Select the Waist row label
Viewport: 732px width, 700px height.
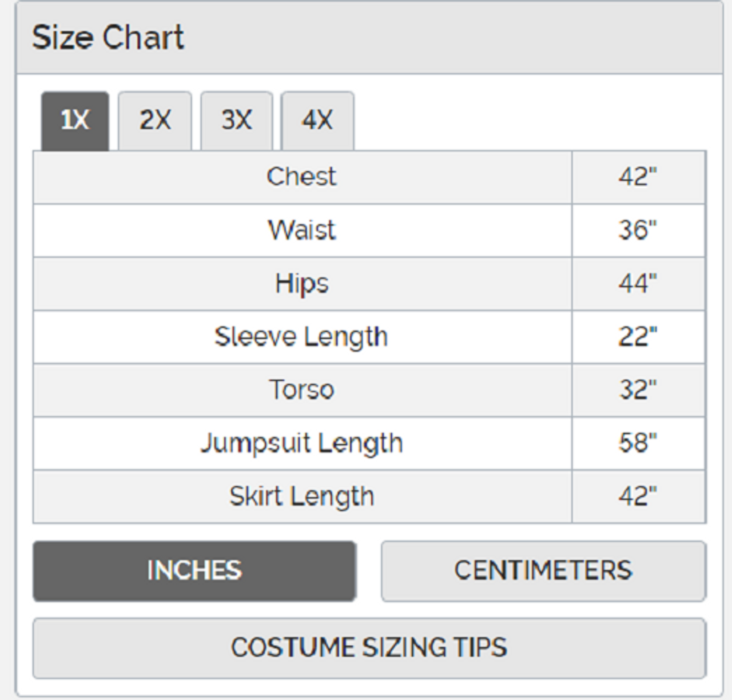[x=301, y=230]
